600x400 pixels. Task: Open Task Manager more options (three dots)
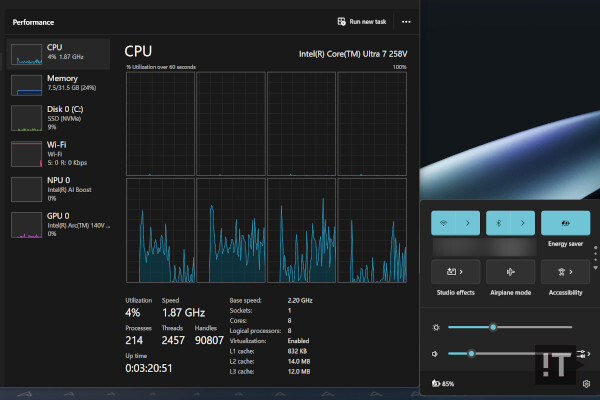coord(406,21)
